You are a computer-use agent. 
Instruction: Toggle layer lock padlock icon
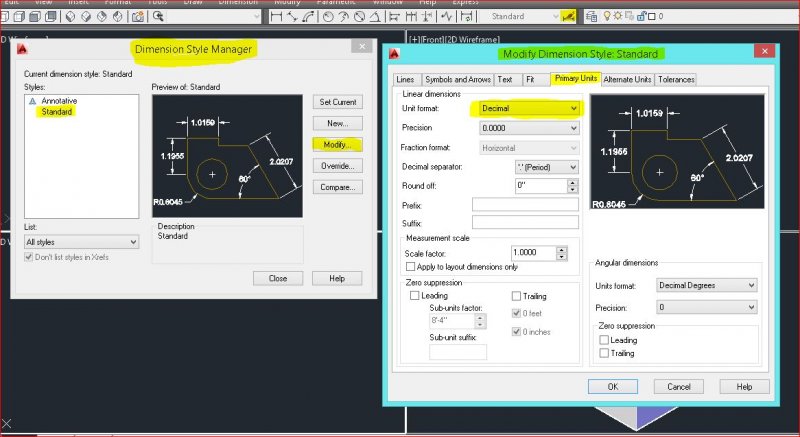[x=642, y=16]
